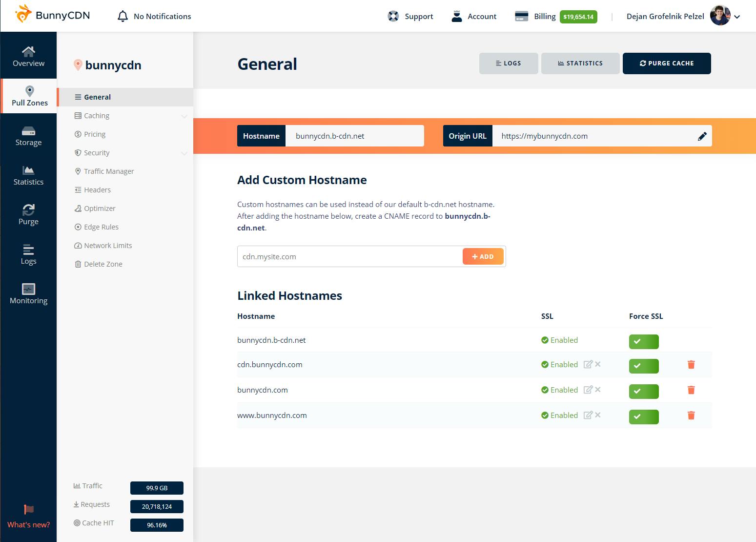This screenshot has height=542, width=756.
Task: Click the BunnyCDN rabbit logo
Action: 23,14
